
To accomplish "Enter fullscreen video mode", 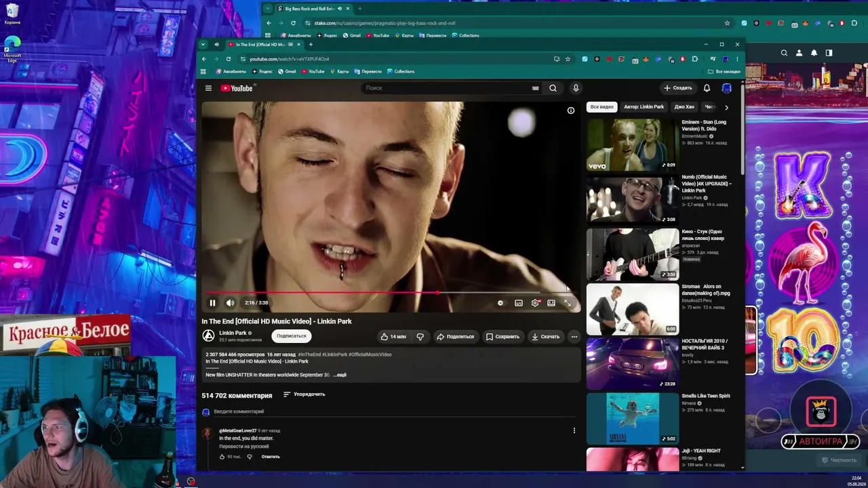I will pos(568,303).
